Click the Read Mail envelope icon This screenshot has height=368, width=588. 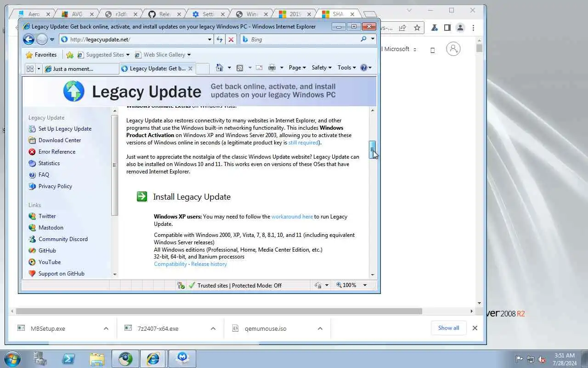(x=259, y=68)
